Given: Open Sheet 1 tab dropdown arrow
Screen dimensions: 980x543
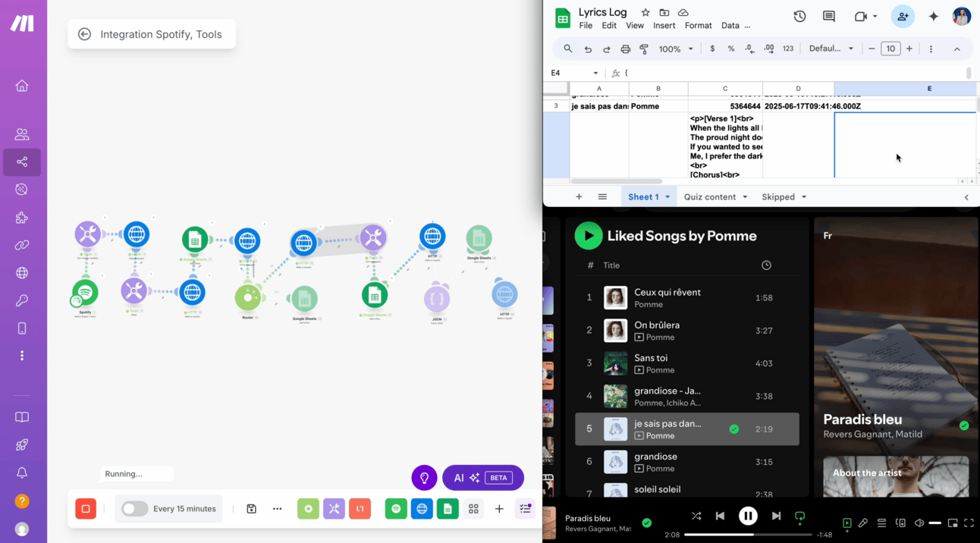Looking at the screenshot, I should 668,197.
